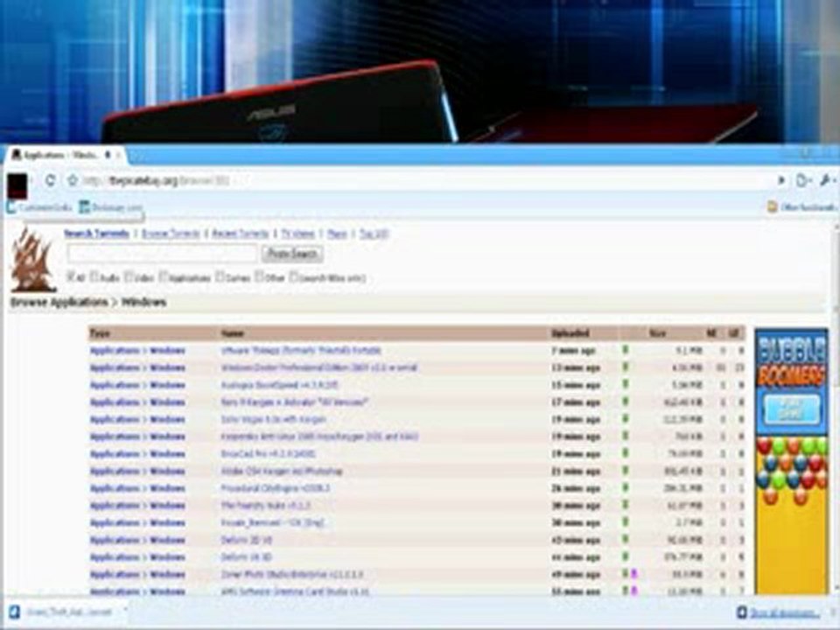Click the Go arrow beside address bar

pos(781,180)
